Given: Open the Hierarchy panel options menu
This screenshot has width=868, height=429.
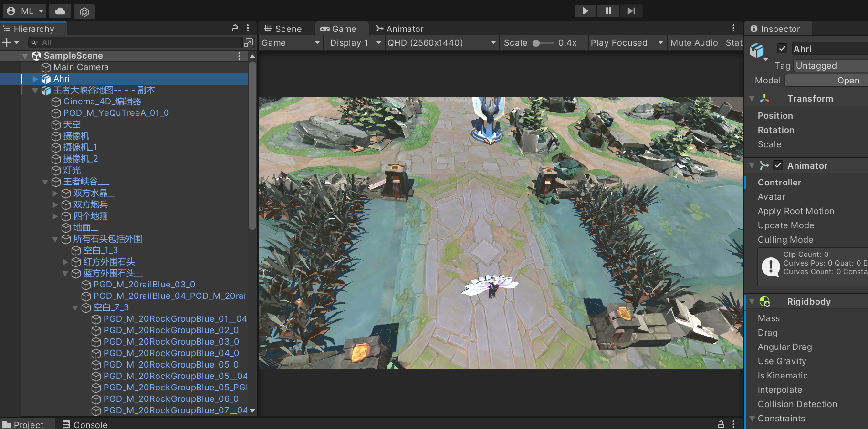Looking at the screenshot, I should [x=248, y=29].
